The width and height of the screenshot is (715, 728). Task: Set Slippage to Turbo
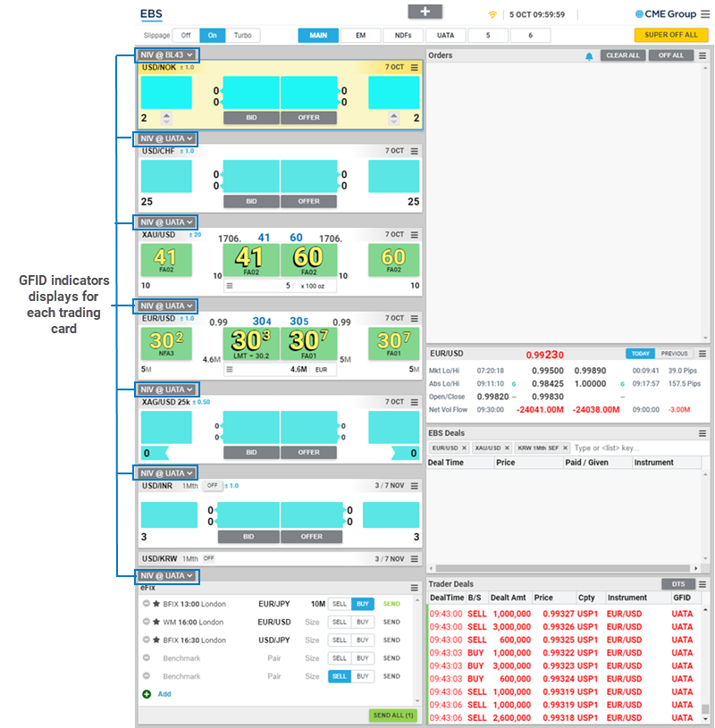[242, 36]
